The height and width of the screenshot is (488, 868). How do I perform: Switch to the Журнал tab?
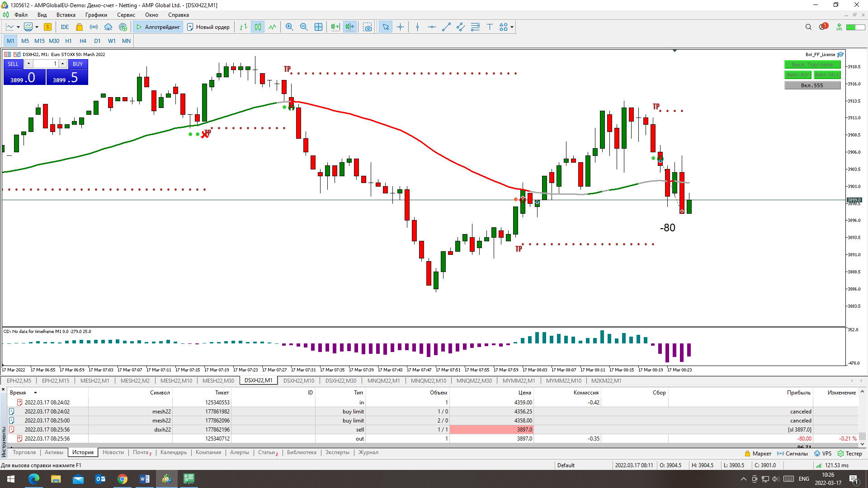368,452
